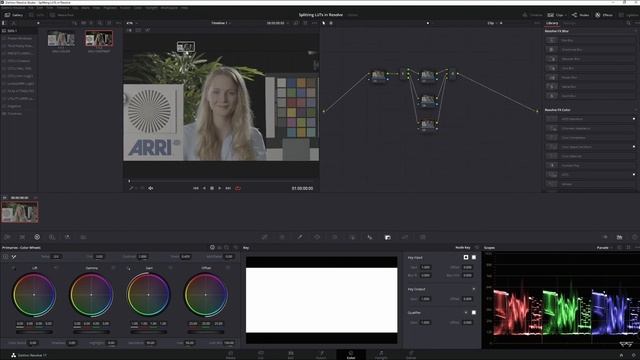Open the Gallery panel button
640x360 pixels.
(13, 15)
